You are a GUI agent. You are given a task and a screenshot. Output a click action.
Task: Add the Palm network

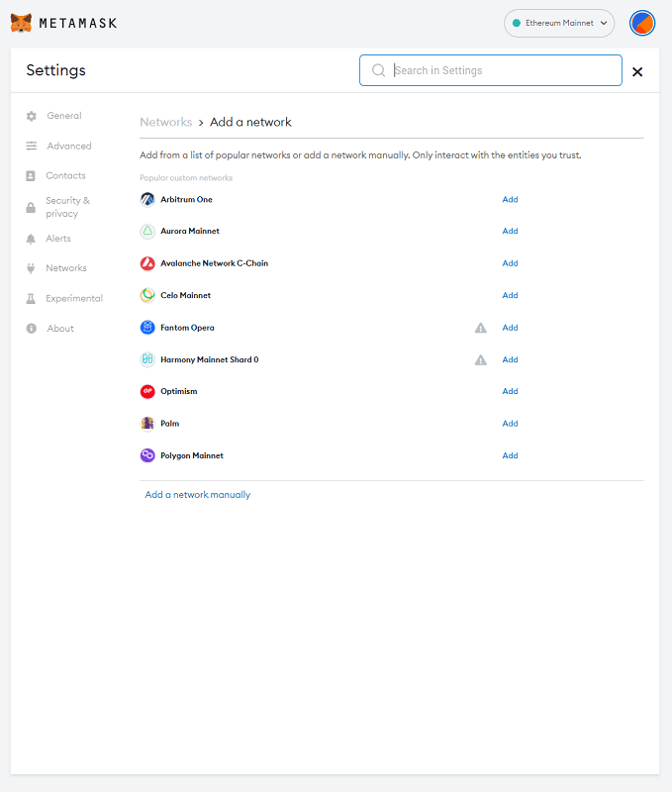pyautogui.click(x=510, y=424)
